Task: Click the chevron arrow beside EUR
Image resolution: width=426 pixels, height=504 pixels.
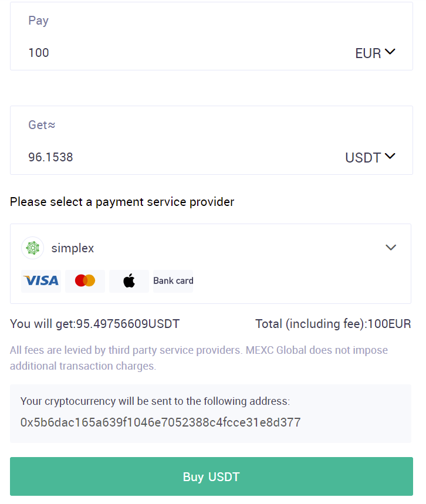Action: pos(390,52)
